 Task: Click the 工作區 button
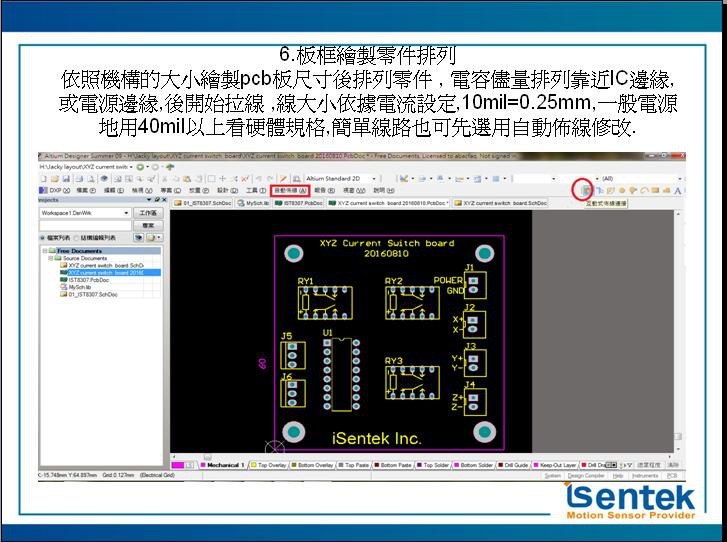click(148, 213)
